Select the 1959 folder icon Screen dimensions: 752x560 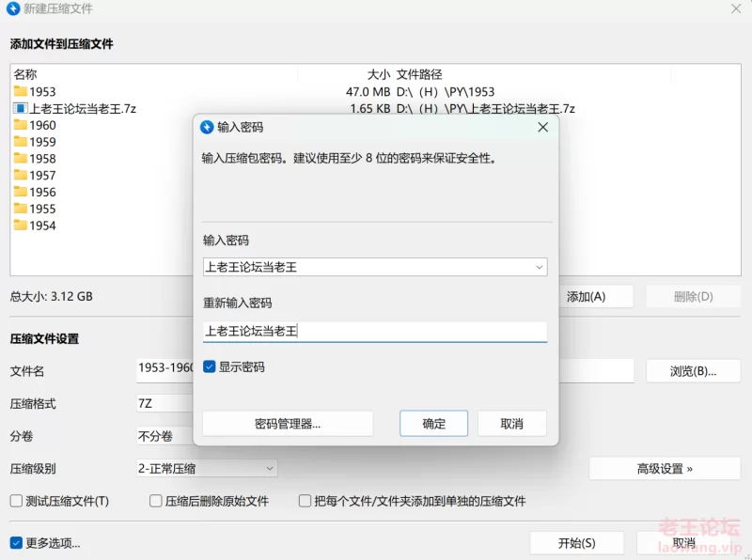click(x=21, y=142)
